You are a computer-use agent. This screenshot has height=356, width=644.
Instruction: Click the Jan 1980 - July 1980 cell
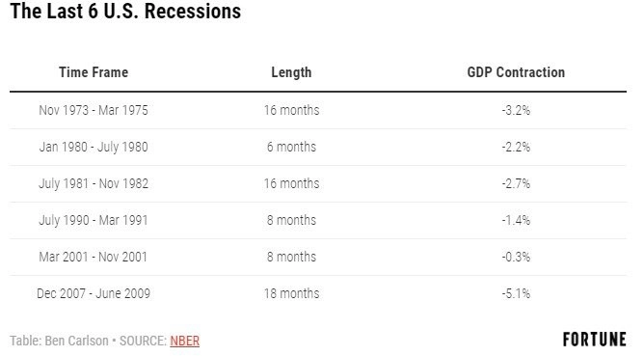coord(94,147)
